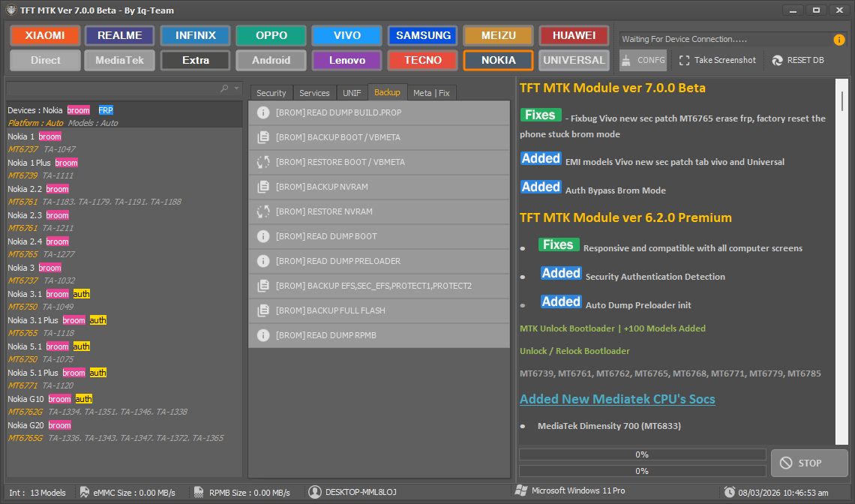Click the info icon on [BROM] READ DUMP BOOT

pyautogui.click(x=263, y=236)
